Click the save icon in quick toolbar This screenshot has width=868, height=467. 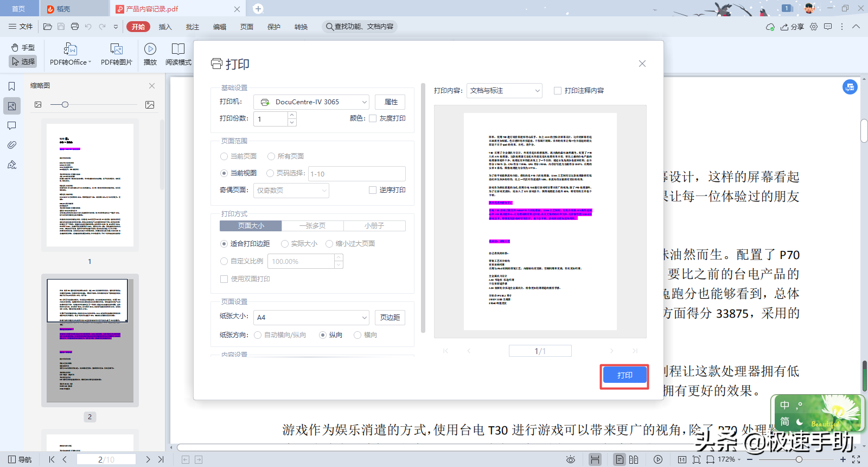coord(61,27)
